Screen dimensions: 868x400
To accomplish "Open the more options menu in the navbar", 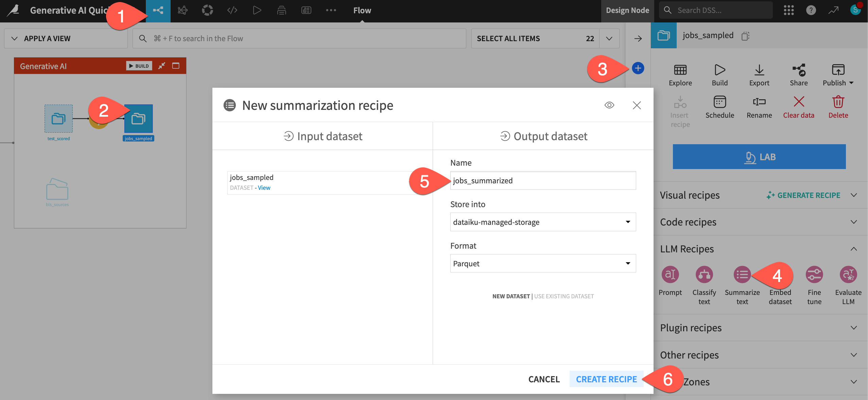I will pyautogui.click(x=331, y=10).
